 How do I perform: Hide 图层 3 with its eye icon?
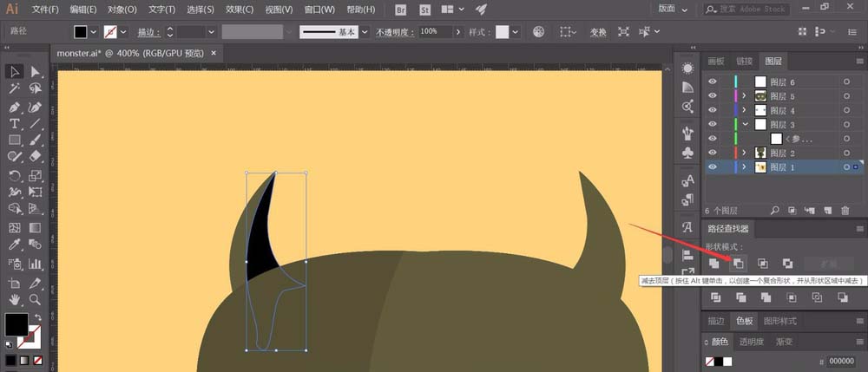[713, 124]
